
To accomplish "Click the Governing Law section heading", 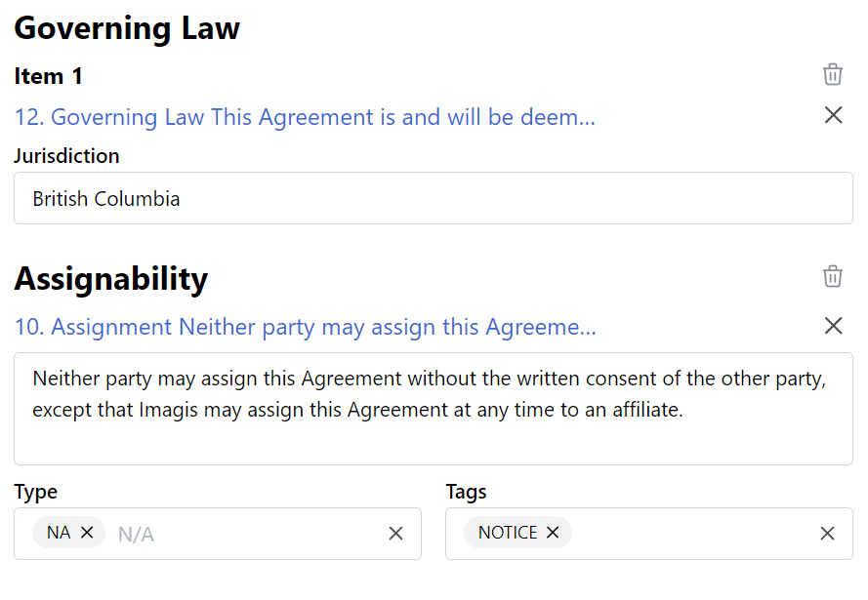I will click(x=127, y=28).
